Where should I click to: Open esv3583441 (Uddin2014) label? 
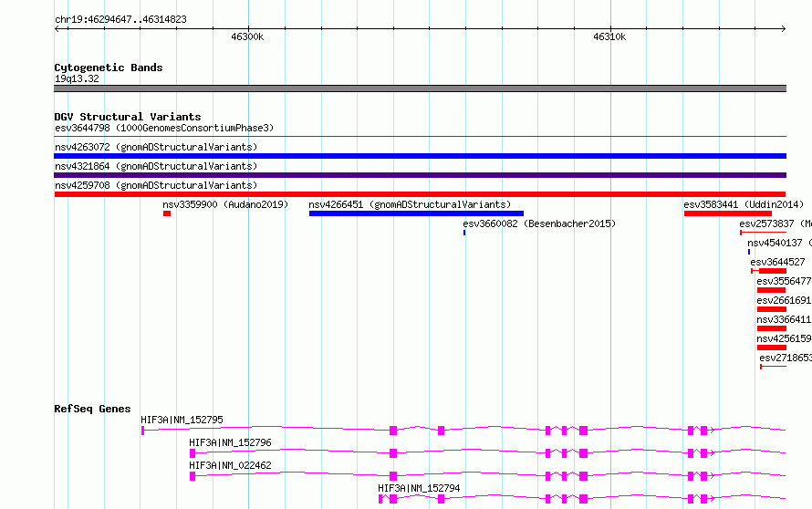point(744,204)
